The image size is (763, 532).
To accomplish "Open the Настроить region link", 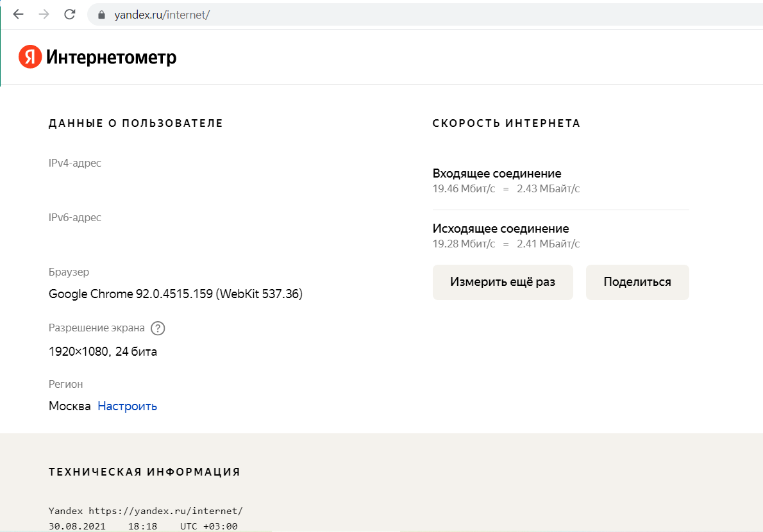I will [127, 406].
